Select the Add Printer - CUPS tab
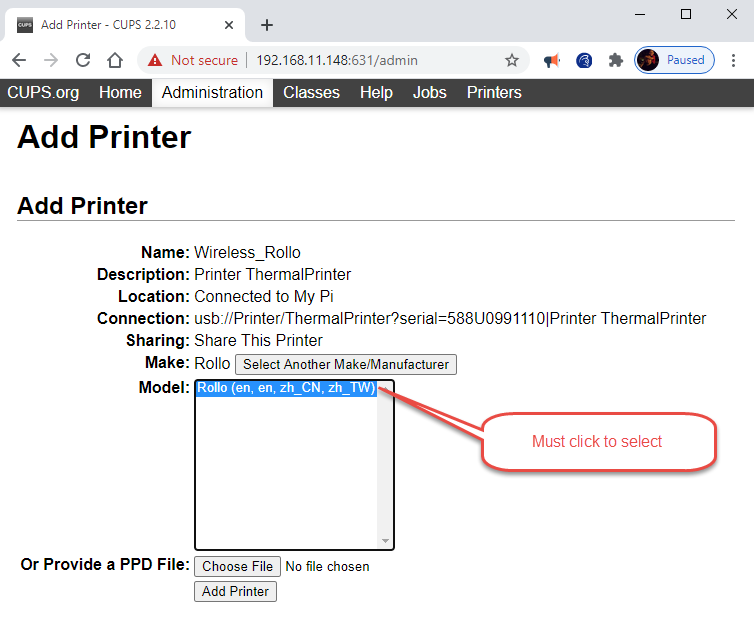This screenshot has width=754, height=618. pyautogui.click(x=126, y=25)
